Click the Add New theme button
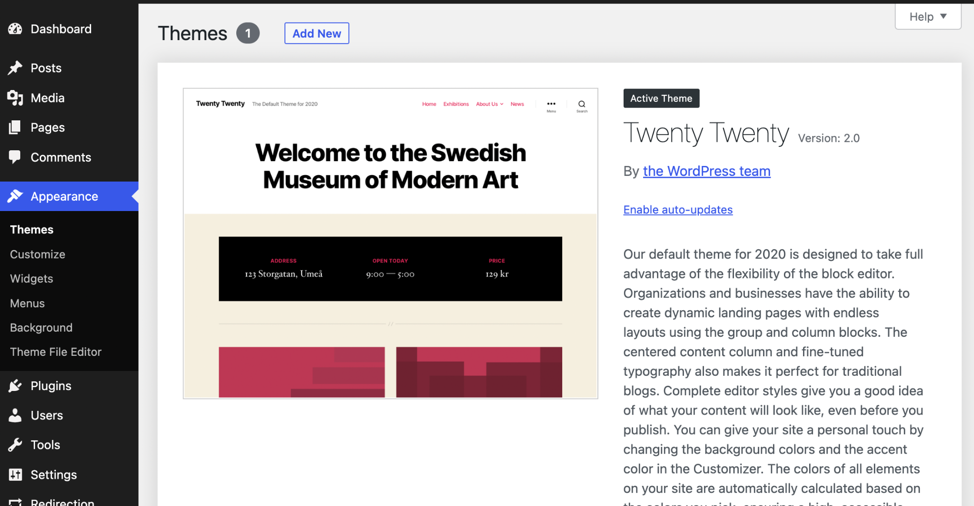 click(x=317, y=34)
